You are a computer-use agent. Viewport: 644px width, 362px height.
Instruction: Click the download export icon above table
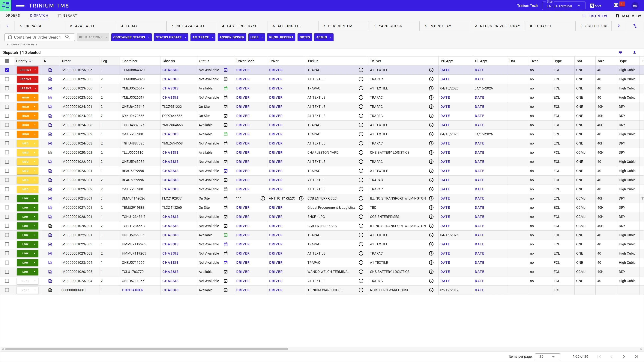[x=634, y=52]
